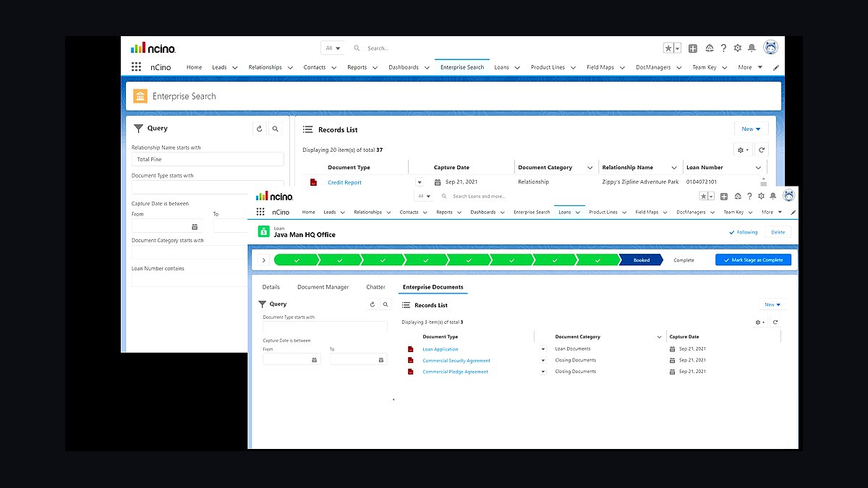868x488 pixels.
Task: Click the favorites star in the background Enterprise Search window
Action: [x=669, y=48]
